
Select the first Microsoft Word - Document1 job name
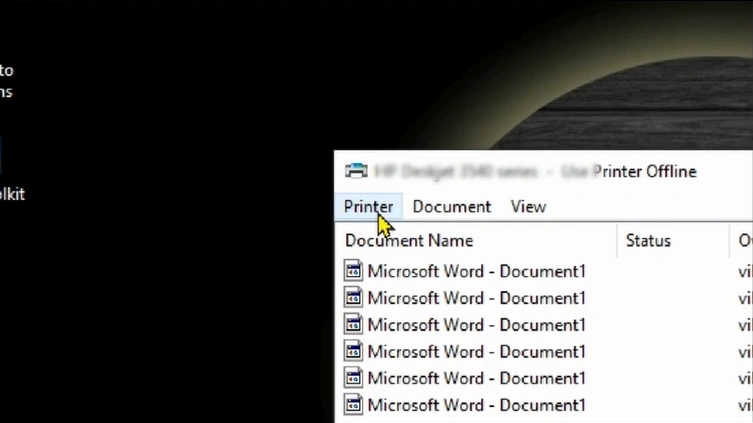click(x=476, y=271)
